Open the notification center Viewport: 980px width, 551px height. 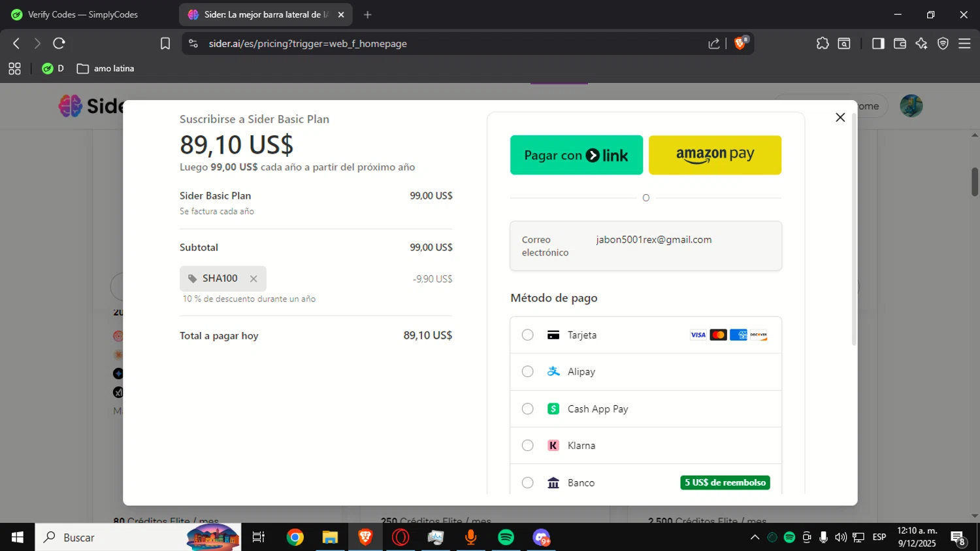click(x=958, y=538)
